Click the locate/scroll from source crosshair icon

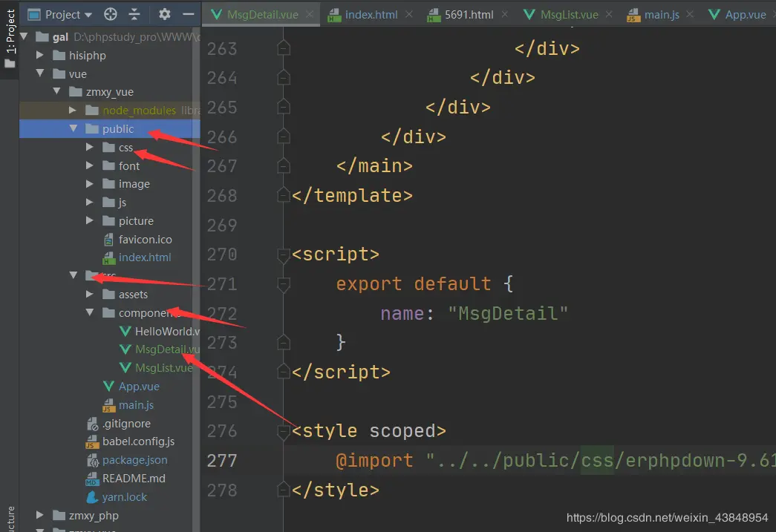pos(111,14)
